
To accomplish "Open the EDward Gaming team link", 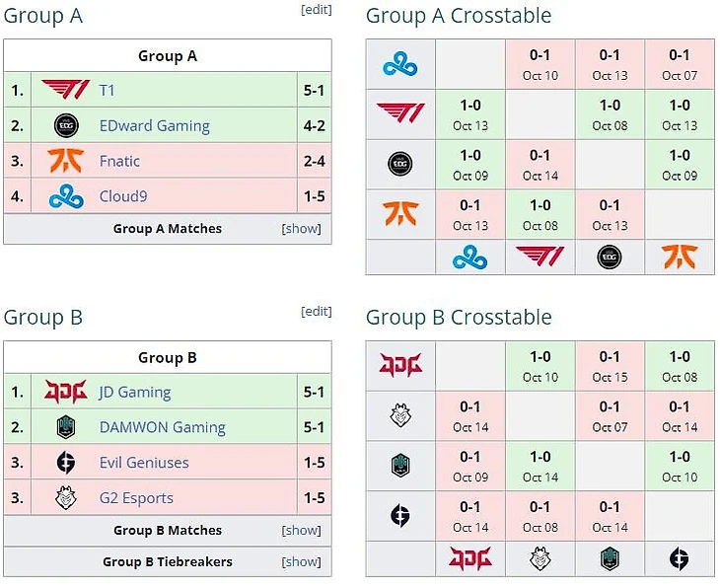I will [x=155, y=125].
